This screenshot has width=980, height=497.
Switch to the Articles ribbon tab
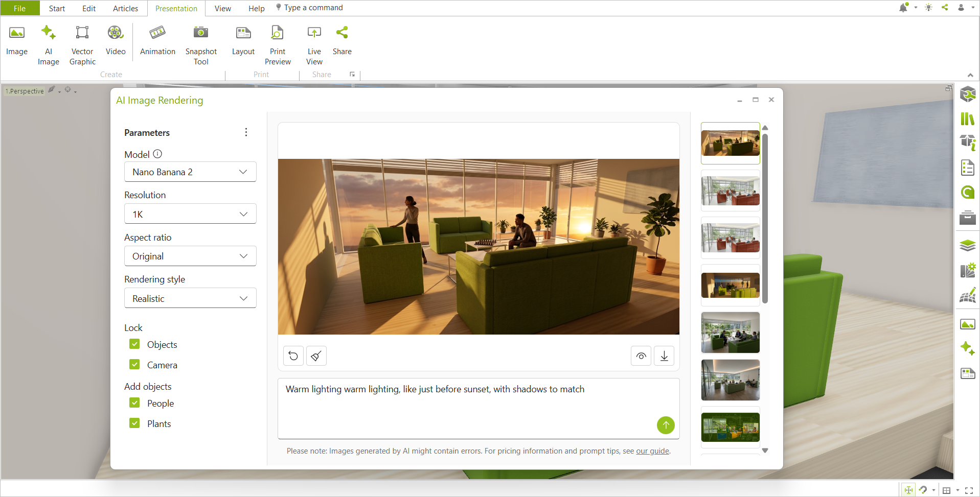[x=125, y=8]
